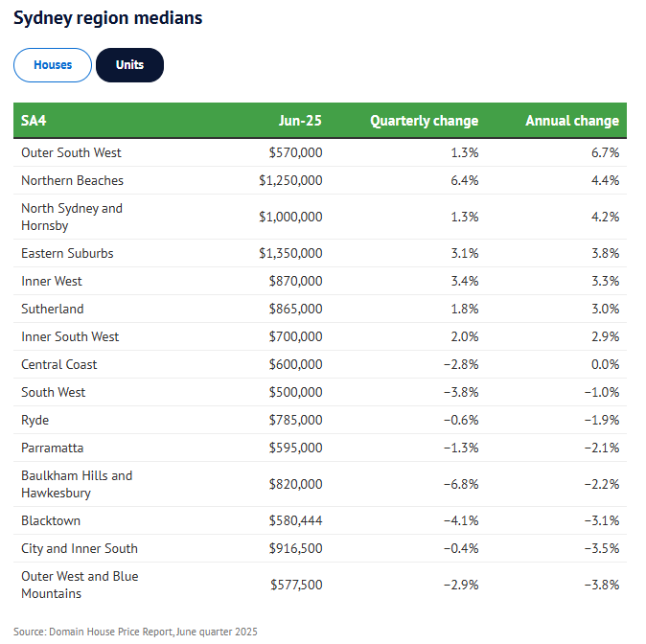Image resolution: width=646 pixels, height=644 pixels.
Task: Select the Northern Beaches region name
Action: click(72, 180)
